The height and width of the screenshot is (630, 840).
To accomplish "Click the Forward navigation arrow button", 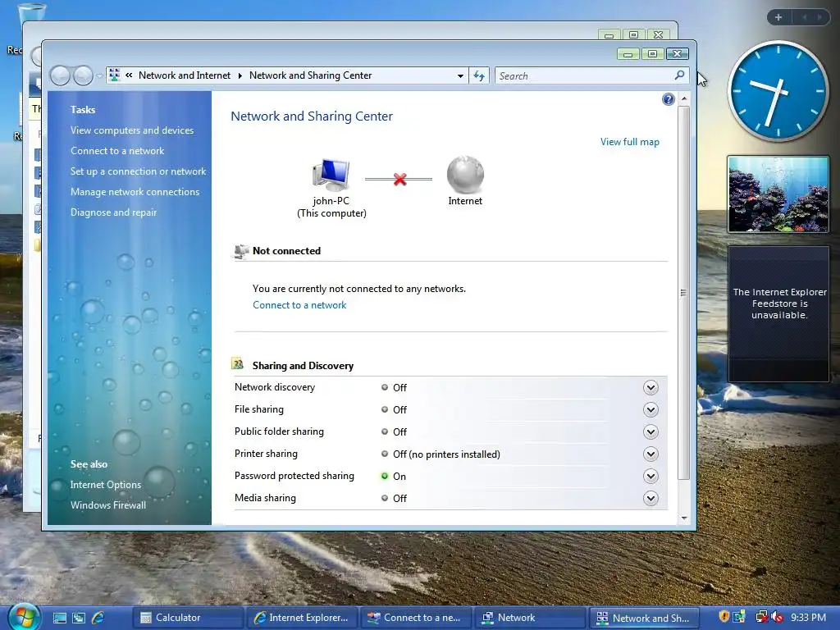I will click(83, 76).
